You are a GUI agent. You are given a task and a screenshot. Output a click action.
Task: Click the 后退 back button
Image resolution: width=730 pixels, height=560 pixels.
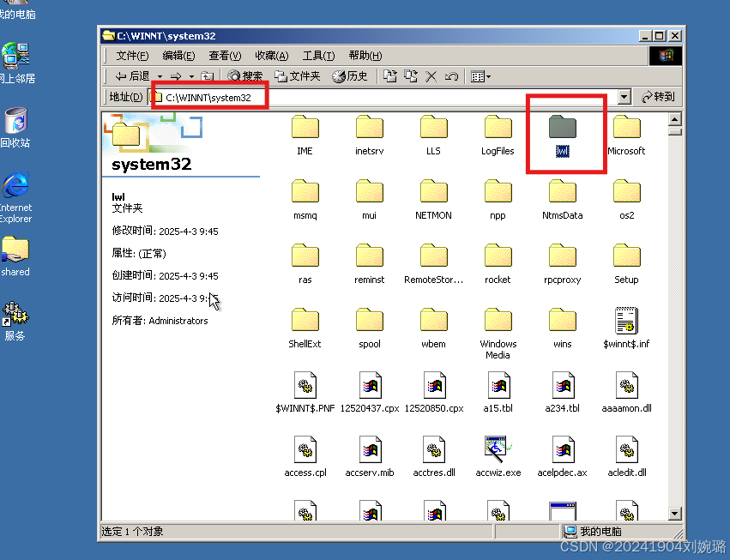tap(132, 76)
